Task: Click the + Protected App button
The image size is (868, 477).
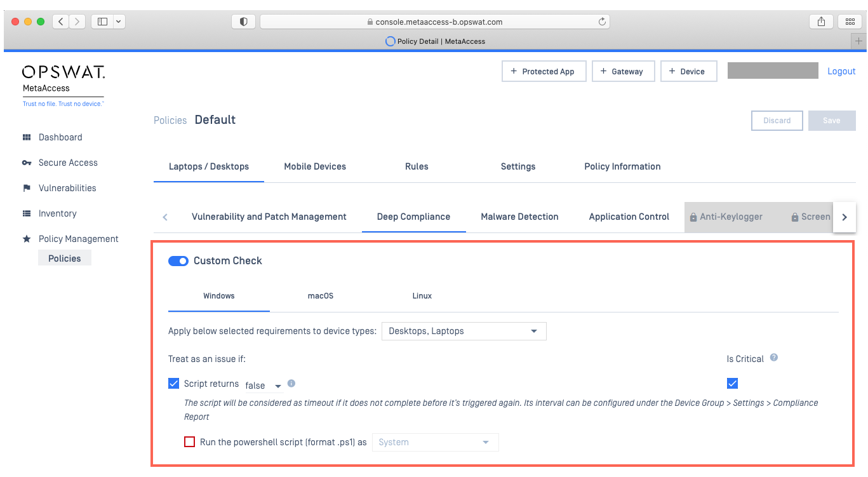Action: [x=544, y=71]
